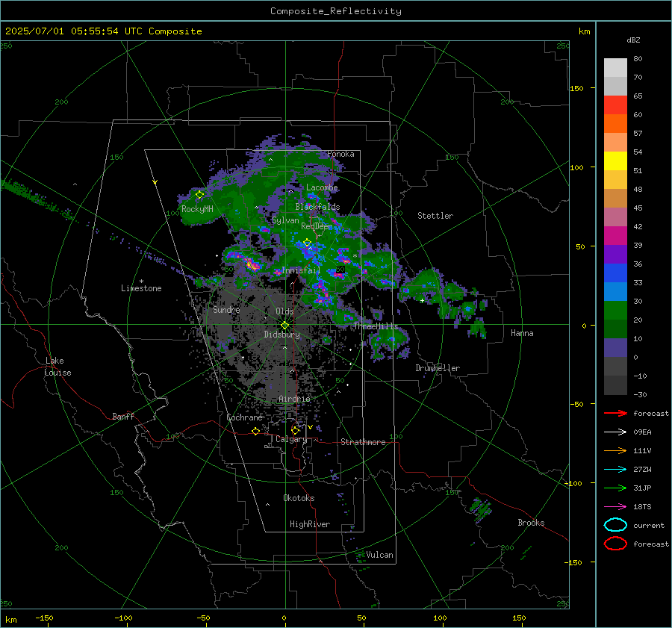Click the Calgary city label
The height and width of the screenshot is (628, 672).
pos(291,439)
